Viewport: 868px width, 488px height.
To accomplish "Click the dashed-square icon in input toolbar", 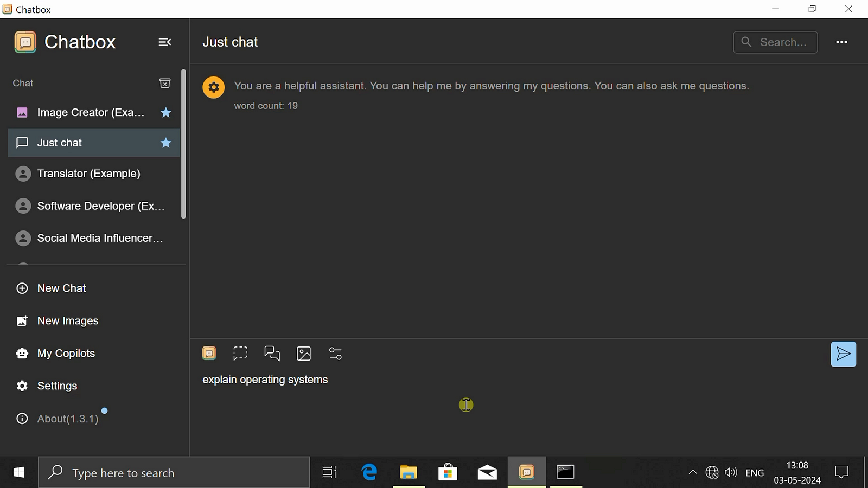I will tap(240, 354).
